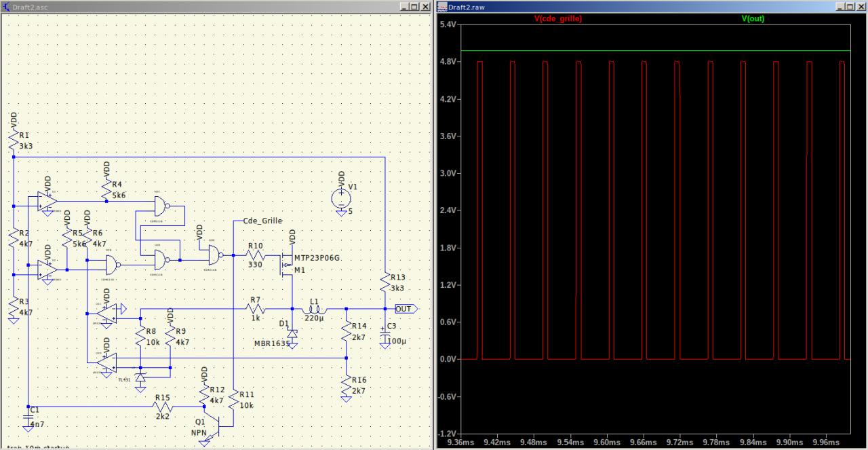This screenshot has height=450, width=868.
Task: Select the D1 MBR1635 diode symbol
Action: coord(292,334)
